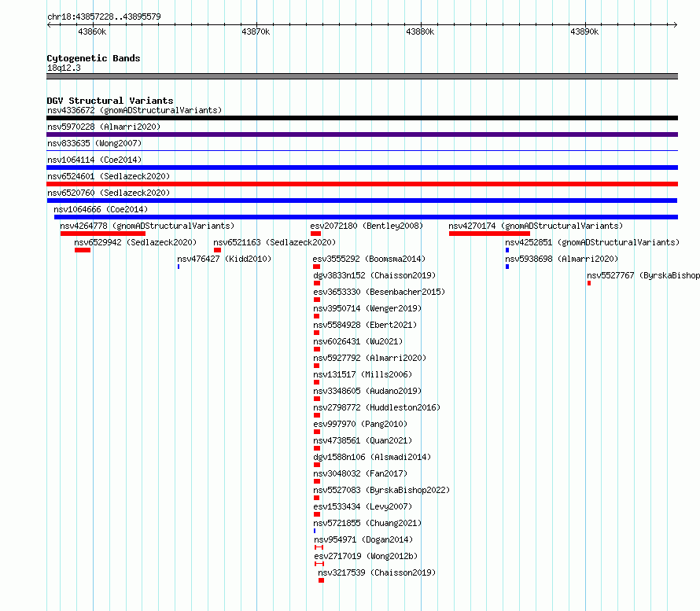Image resolution: width=700 pixels, height=611 pixels.
Task: Open nsv833635 (Wong2007) variant label
Action: point(94,143)
